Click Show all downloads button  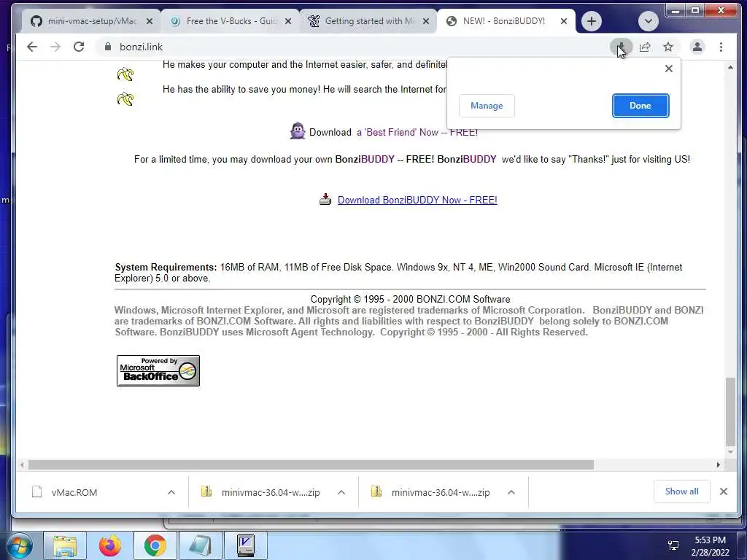click(x=682, y=491)
